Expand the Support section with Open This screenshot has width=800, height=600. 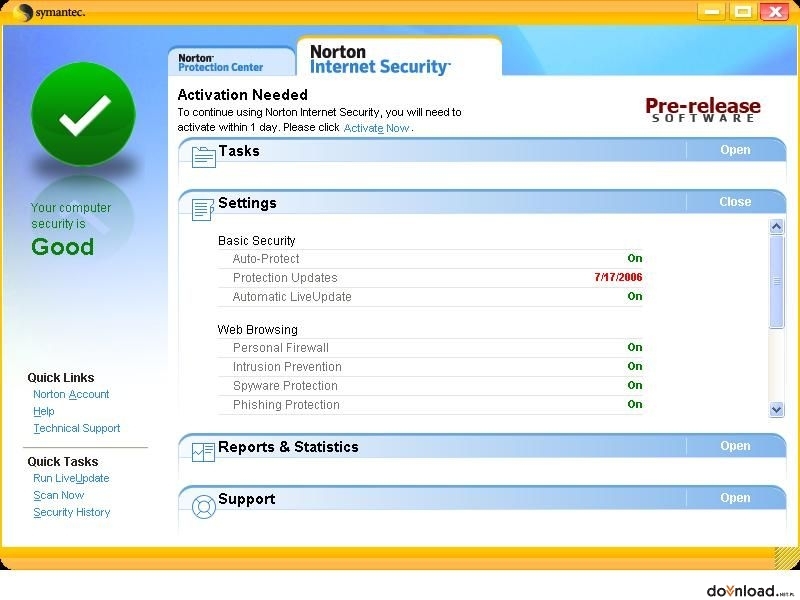tap(735, 498)
